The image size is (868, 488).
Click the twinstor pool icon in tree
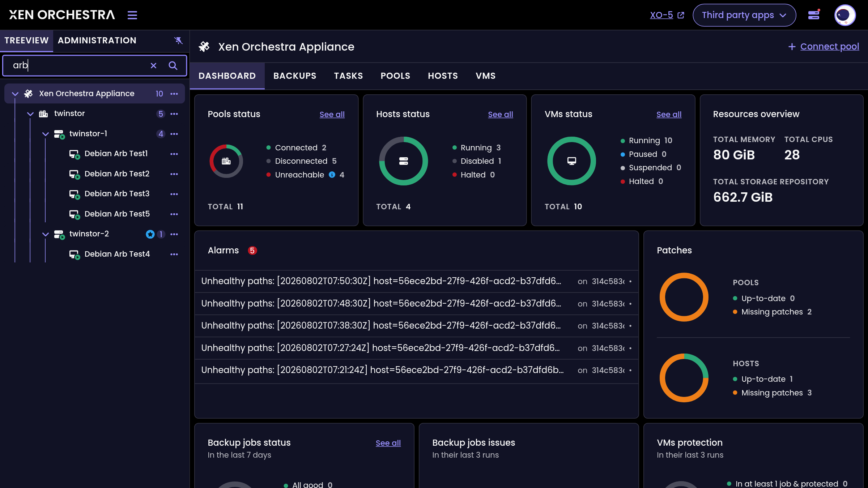click(43, 114)
